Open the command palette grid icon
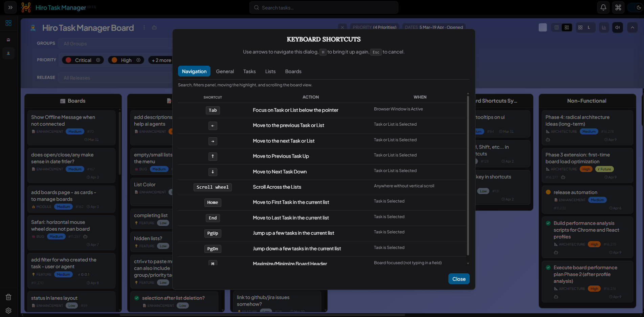This screenshot has width=644, height=317. coord(618,7)
